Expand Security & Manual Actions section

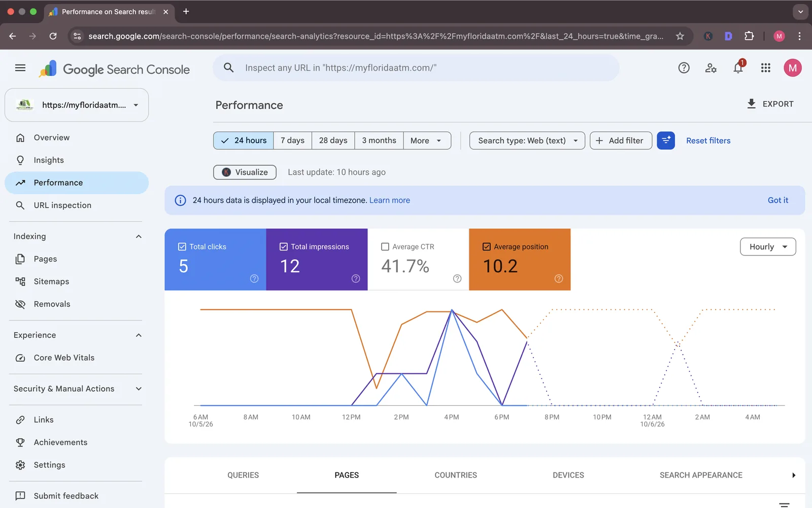[139, 389]
